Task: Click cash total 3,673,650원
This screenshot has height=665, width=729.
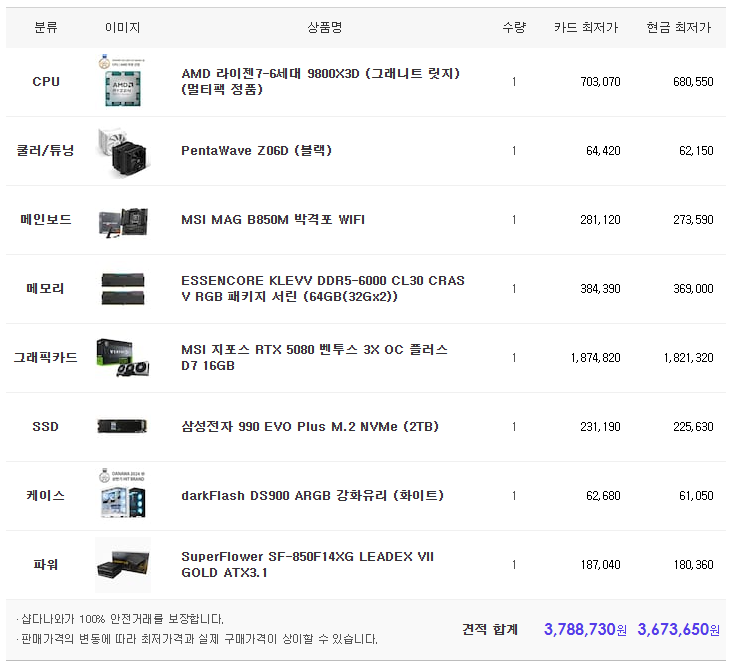Action: coord(679,629)
